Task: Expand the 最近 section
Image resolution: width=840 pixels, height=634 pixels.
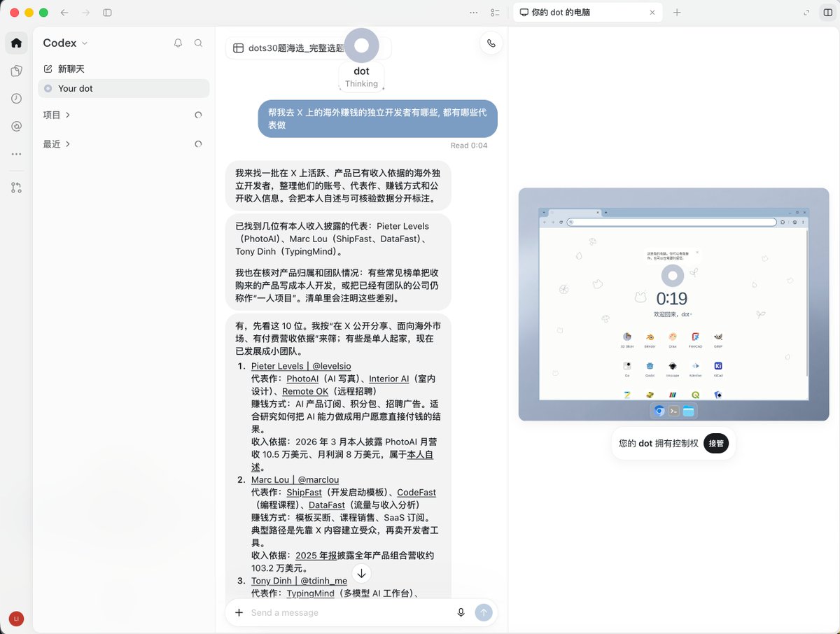Action: click(57, 144)
